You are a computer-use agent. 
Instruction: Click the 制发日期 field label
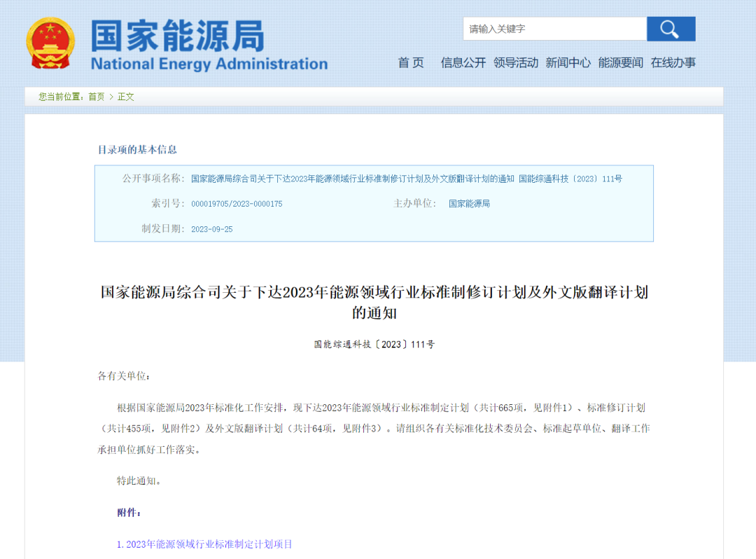pyautogui.click(x=163, y=229)
